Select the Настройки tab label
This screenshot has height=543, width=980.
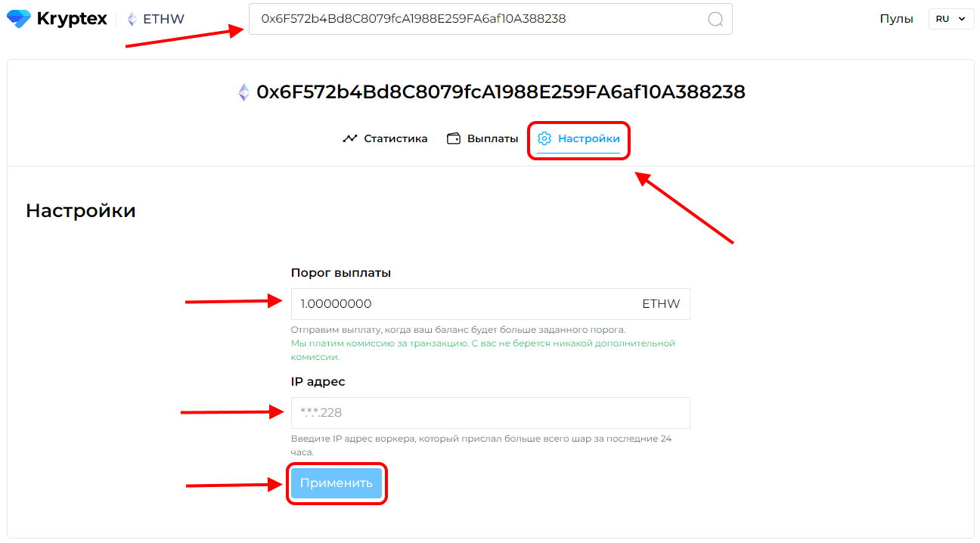coord(589,138)
